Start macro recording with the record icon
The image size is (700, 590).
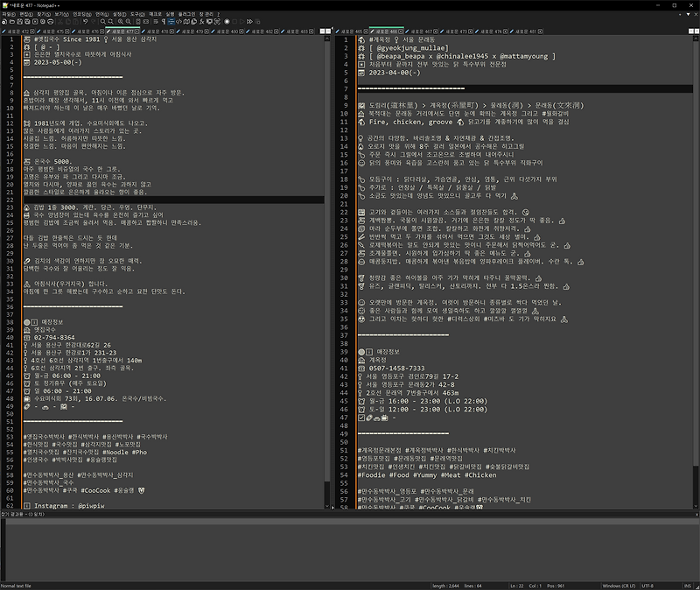point(227,21)
